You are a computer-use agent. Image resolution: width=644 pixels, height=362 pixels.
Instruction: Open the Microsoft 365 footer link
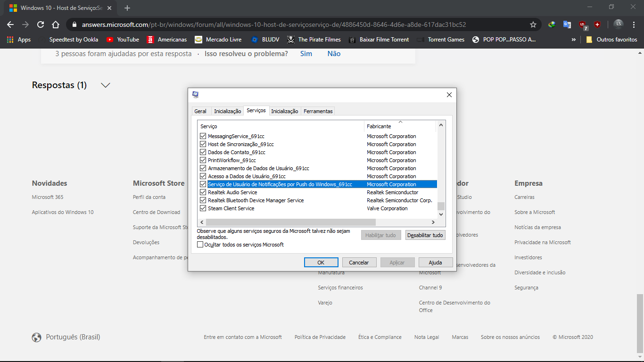click(48, 197)
